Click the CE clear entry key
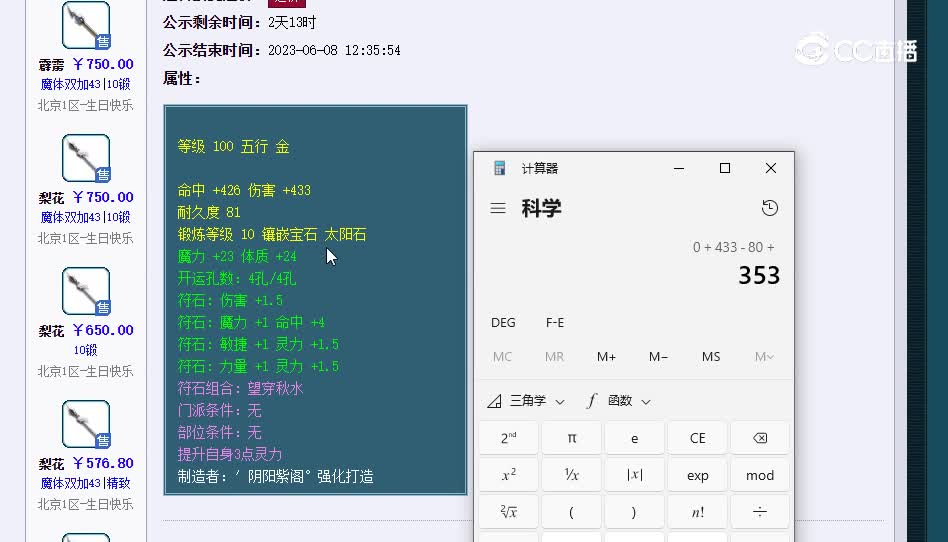Image resolution: width=948 pixels, height=542 pixels. [x=697, y=438]
